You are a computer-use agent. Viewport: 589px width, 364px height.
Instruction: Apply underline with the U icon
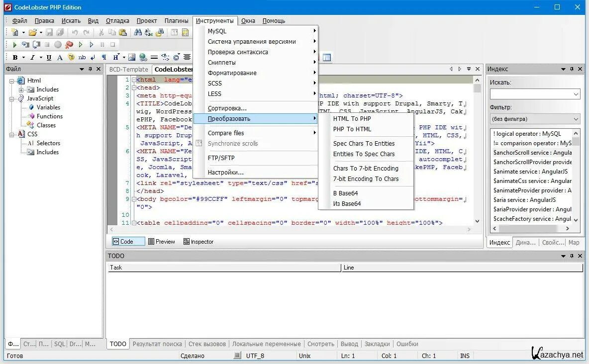coord(49,58)
